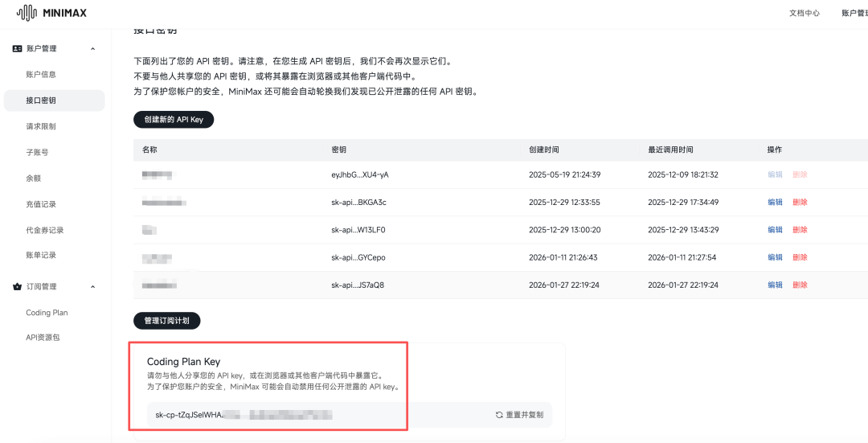Viewport: 868px width, 443px height.
Task: Click the 操作 column header
Action: [x=775, y=150]
